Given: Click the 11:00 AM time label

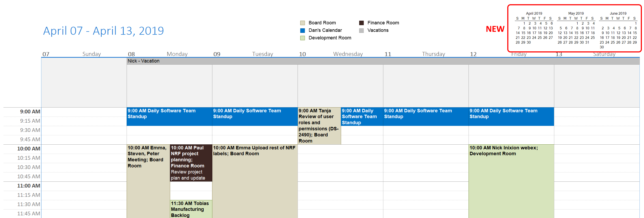Looking at the screenshot, I should pos(29,186).
